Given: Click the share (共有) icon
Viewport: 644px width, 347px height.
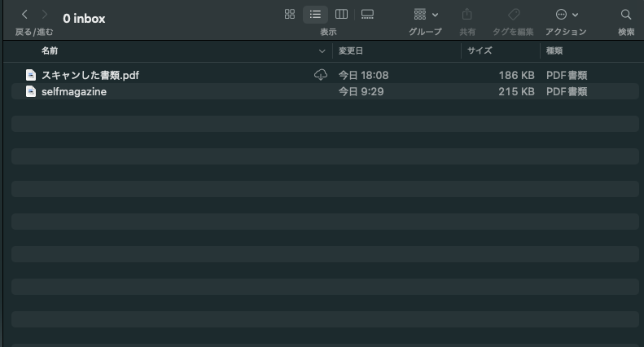Looking at the screenshot, I should (467, 15).
